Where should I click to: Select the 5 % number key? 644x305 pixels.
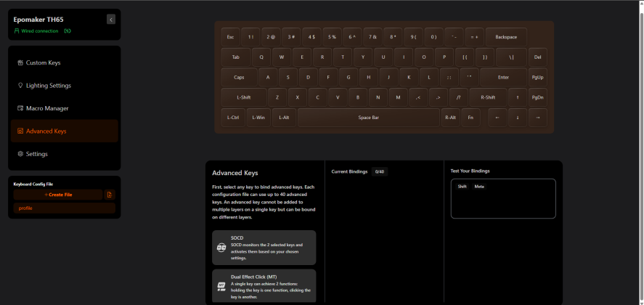332,37
